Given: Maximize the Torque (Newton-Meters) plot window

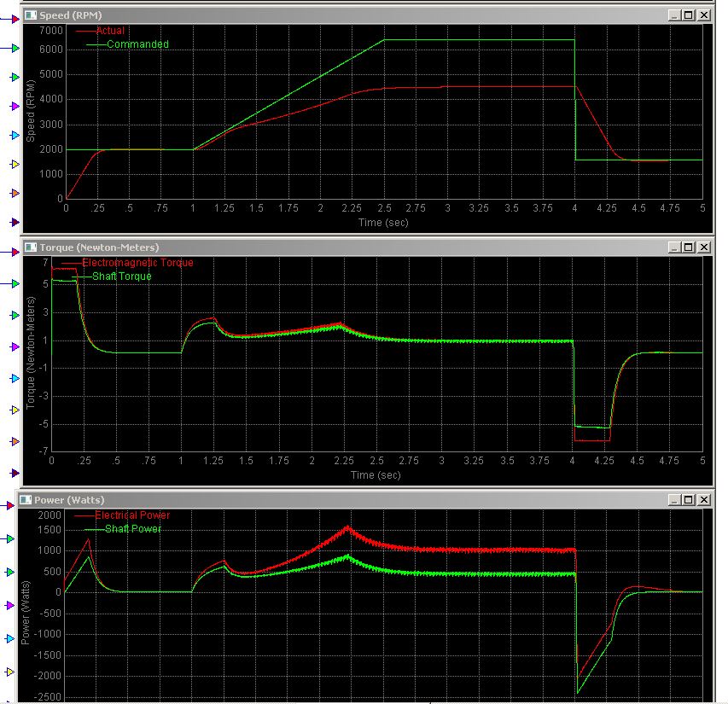Looking at the screenshot, I should [689, 247].
